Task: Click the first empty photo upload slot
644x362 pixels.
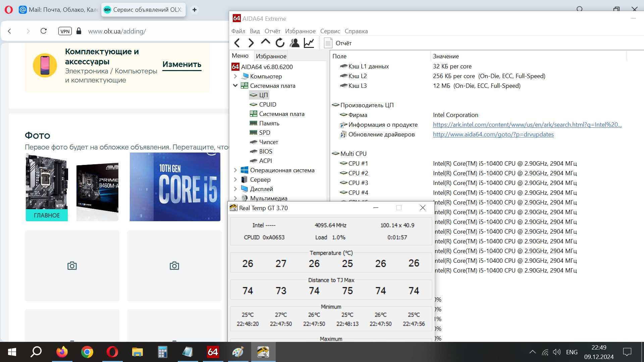Action: click(x=72, y=265)
